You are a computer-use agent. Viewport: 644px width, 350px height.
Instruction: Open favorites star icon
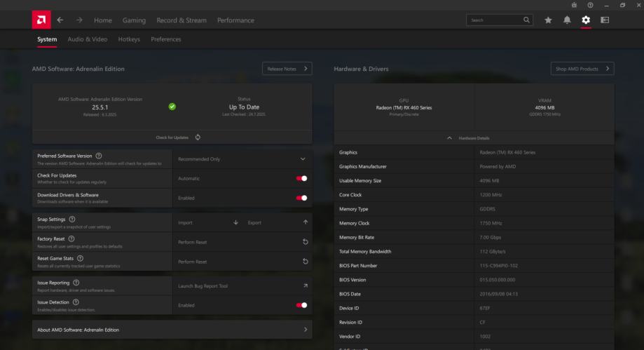click(x=548, y=20)
